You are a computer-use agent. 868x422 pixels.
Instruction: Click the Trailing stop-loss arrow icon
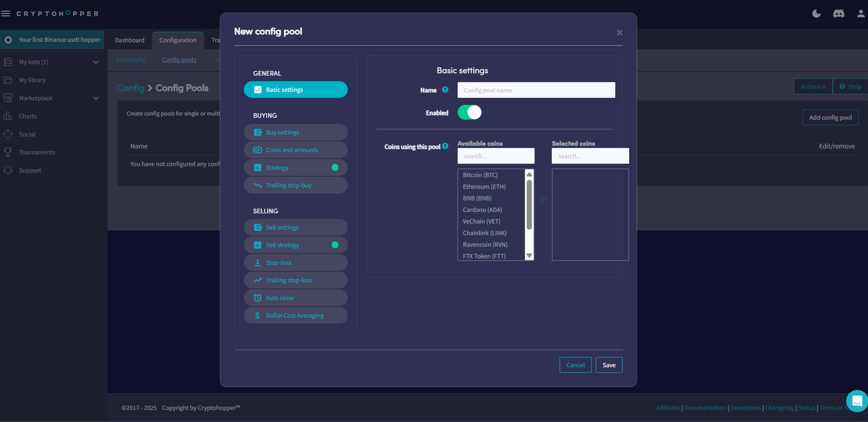point(258,280)
